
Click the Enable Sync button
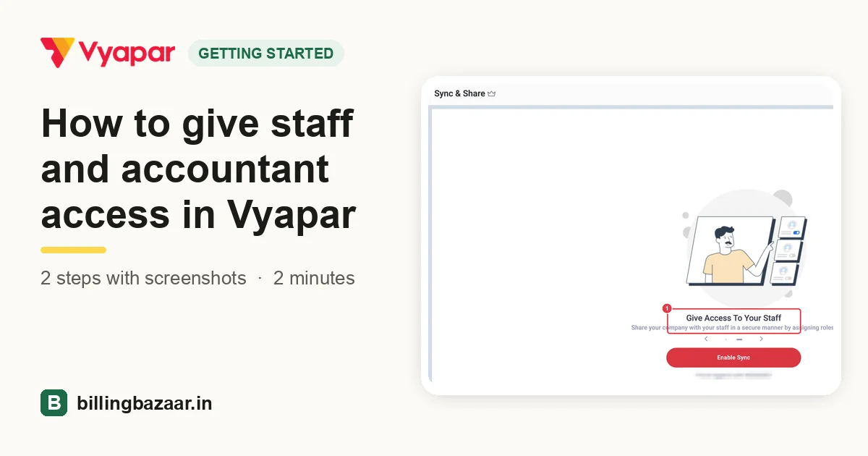click(733, 358)
